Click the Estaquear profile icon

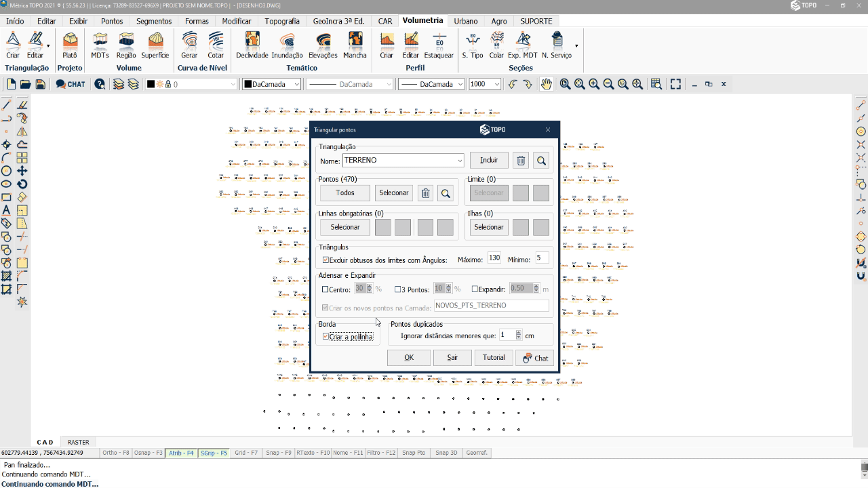(439, 45)
